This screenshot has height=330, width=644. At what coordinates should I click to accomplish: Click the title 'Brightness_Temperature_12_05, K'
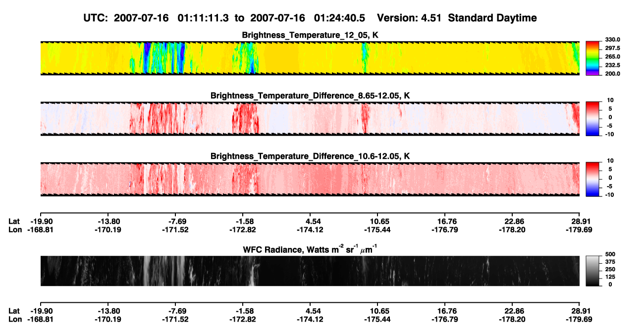tap(310, 35)
